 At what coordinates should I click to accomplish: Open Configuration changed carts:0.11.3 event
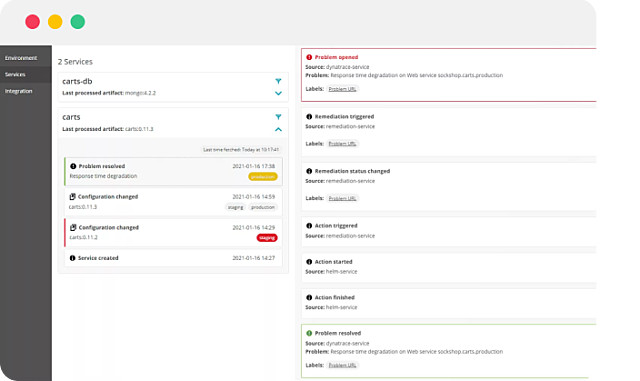point(173,202)
